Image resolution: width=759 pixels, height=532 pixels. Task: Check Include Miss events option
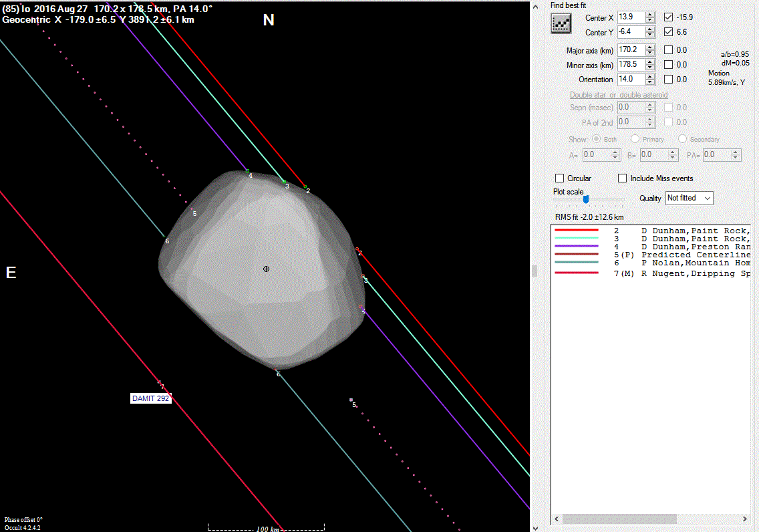coord(623,178)
